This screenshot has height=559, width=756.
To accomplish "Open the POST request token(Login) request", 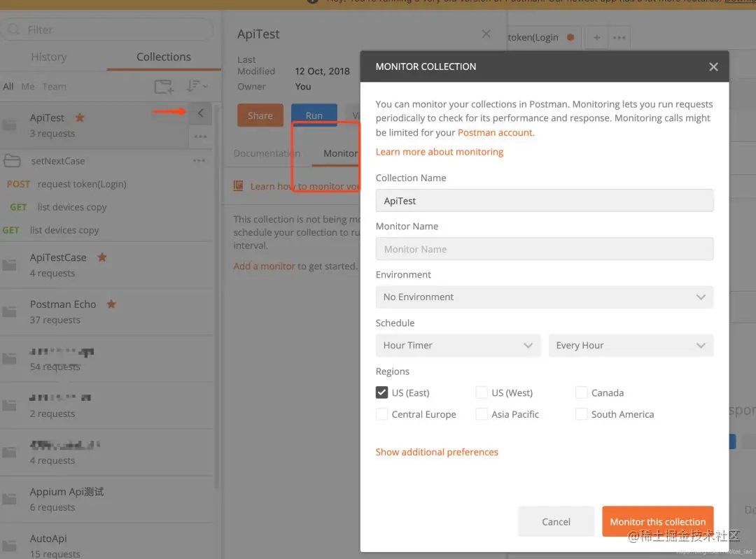I will (x=107, y=184).
